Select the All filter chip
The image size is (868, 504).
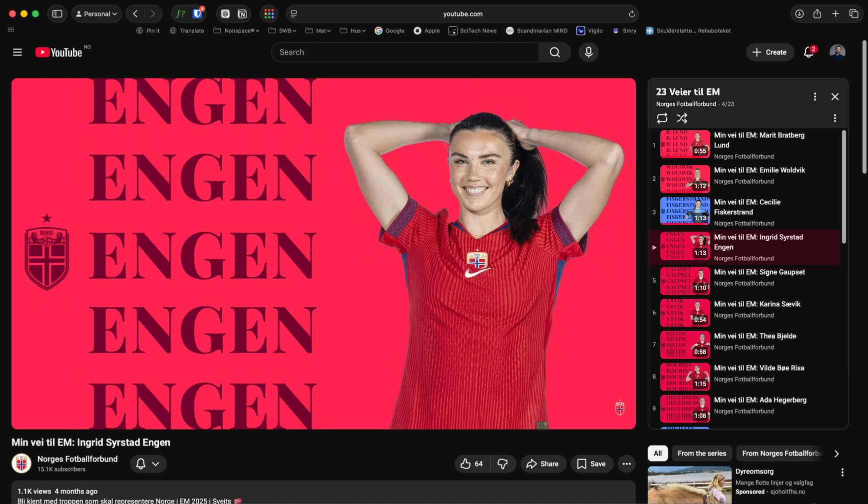point(657,454)
